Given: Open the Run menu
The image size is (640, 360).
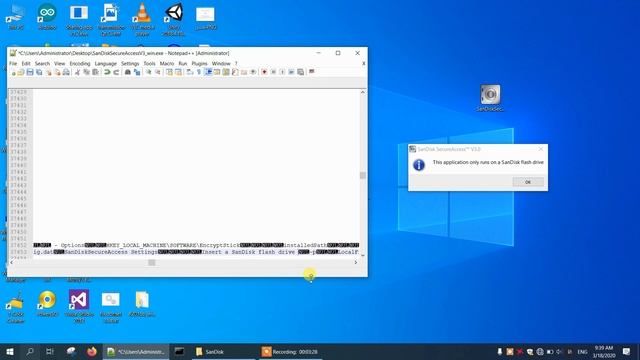Looking at the screenshot, I should click(x=182, y=64).
